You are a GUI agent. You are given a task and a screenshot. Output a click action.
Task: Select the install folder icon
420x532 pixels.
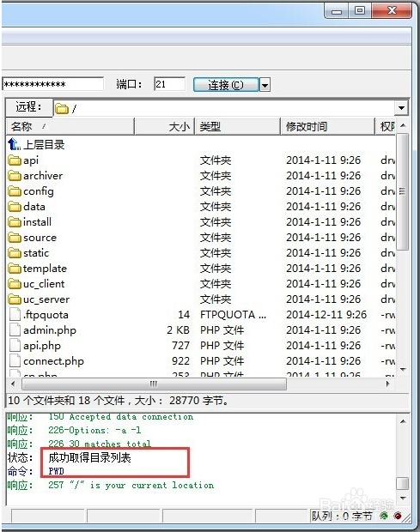coord(15,222)
